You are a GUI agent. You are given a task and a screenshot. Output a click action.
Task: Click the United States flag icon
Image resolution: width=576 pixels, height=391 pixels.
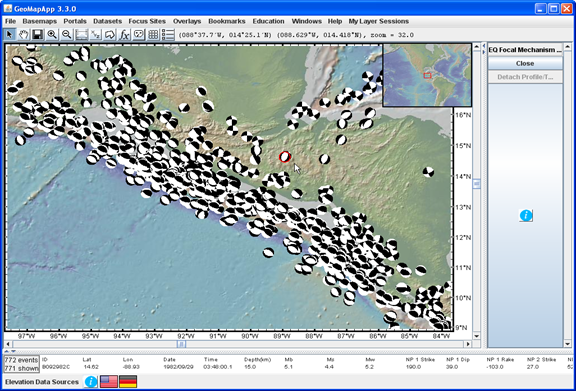click(109, 381)
